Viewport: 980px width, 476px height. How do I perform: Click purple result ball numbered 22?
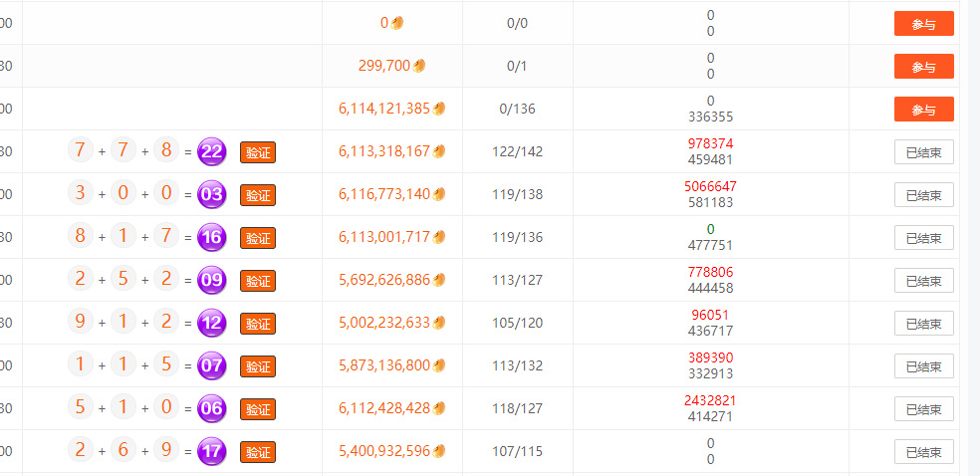coord(211,151)
